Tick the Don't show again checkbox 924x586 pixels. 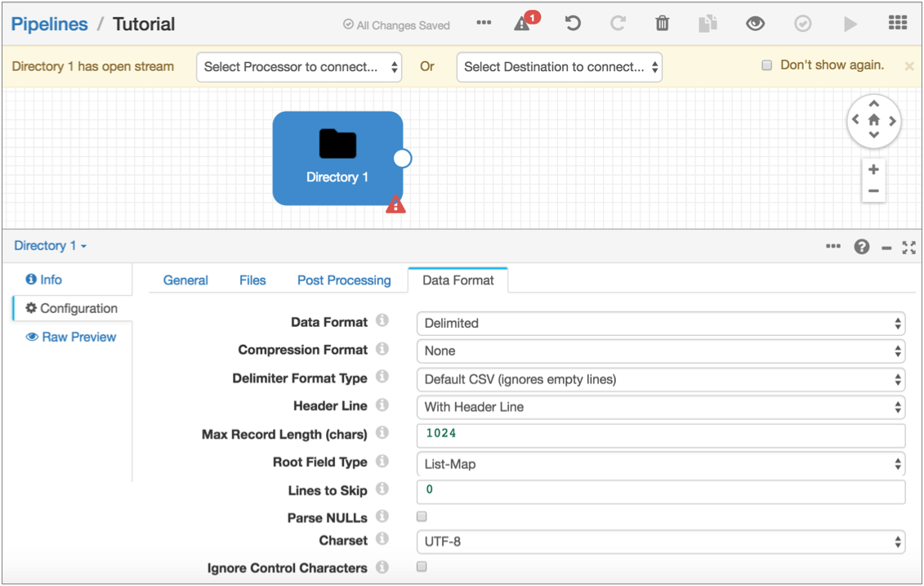(x=766, y=65)
